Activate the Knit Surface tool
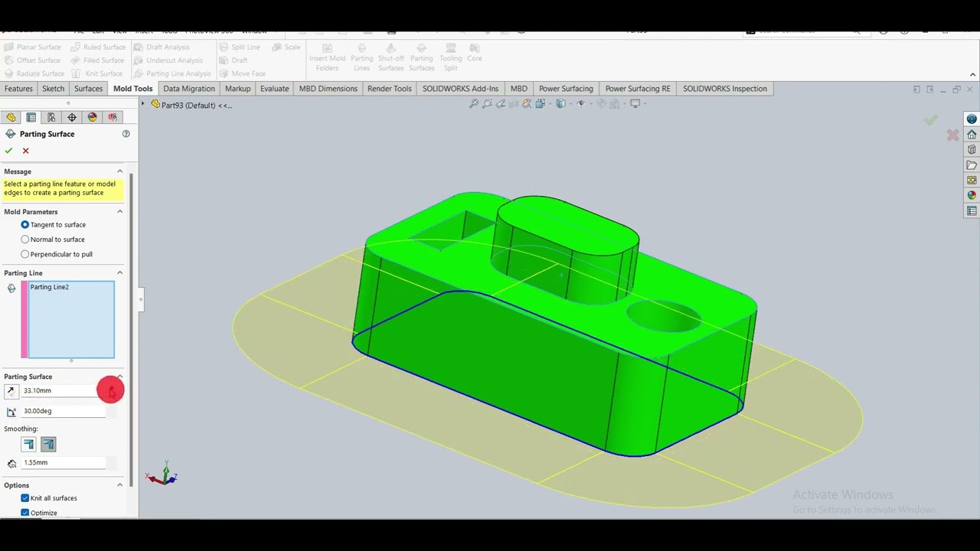Screen dimensions: 980x551 point(97,73)
